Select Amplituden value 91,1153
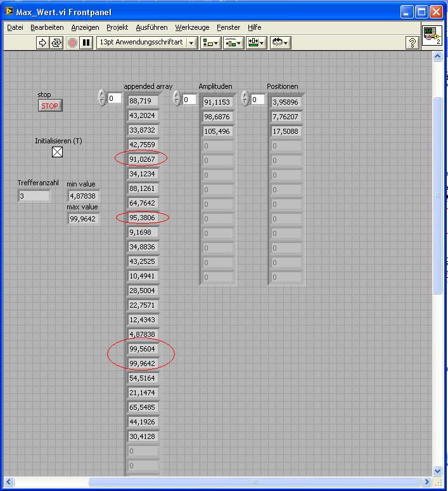This screenshot has height=491, width=448. [x=218, y=102]
